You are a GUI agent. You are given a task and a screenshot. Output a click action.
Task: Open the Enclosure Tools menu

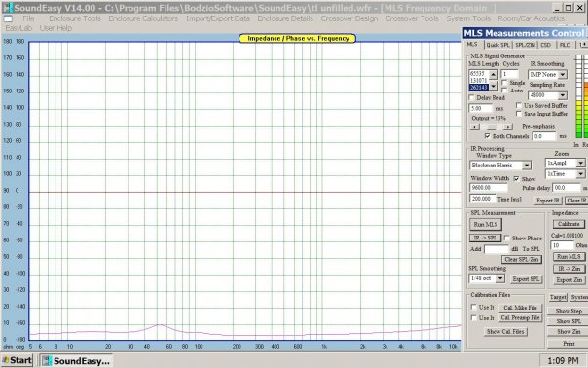point(75,18)
